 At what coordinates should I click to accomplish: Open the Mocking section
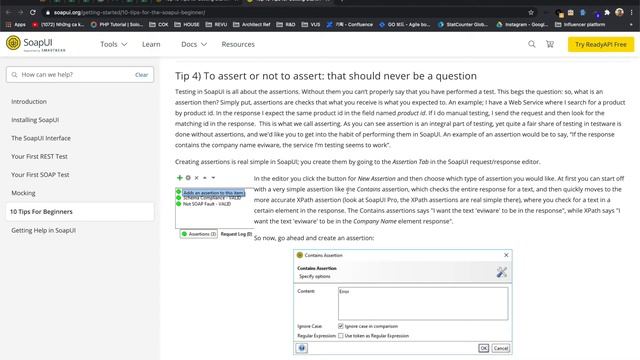pyautogui.click(x=23, y=193)
